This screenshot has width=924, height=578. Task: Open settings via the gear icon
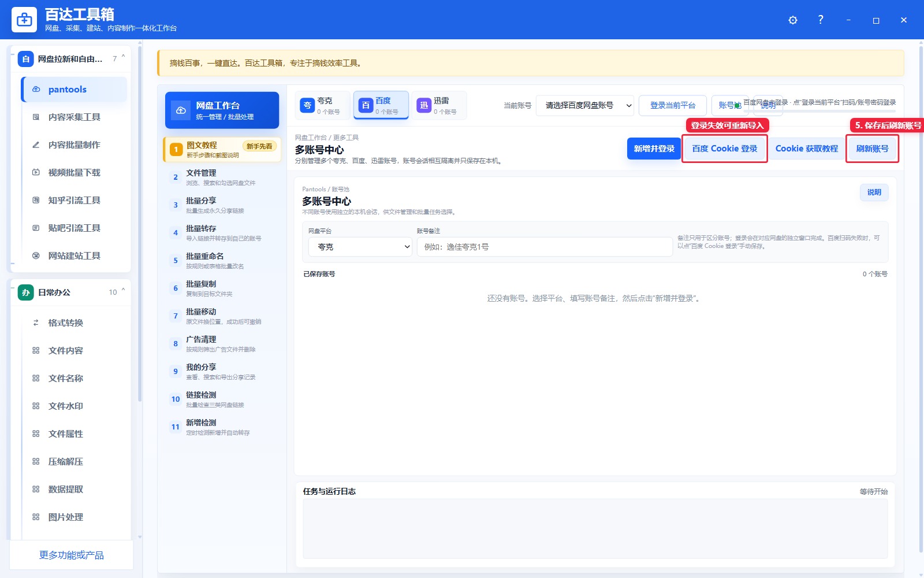click(793, 20)
